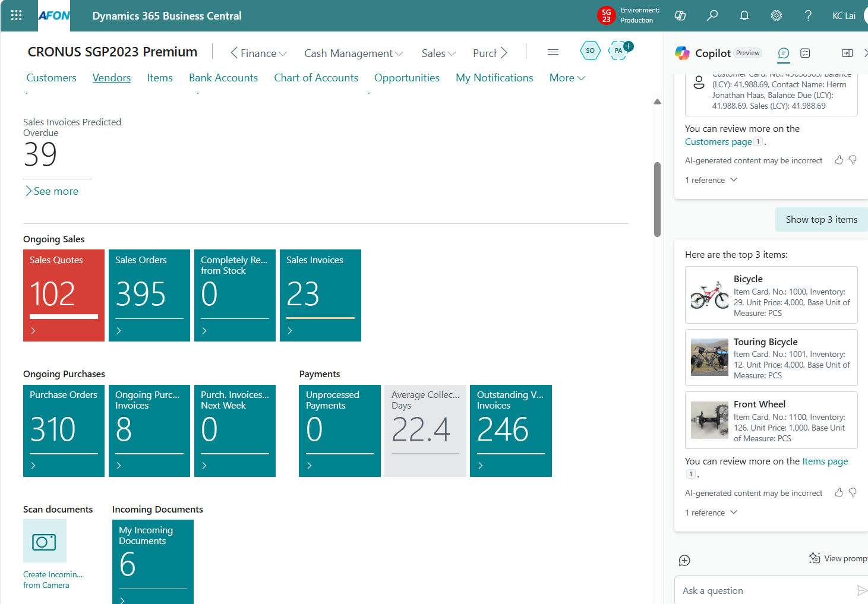Click the Copilot icon in the top bar
The image size is (868, 604).
click(x=680, y=15)
